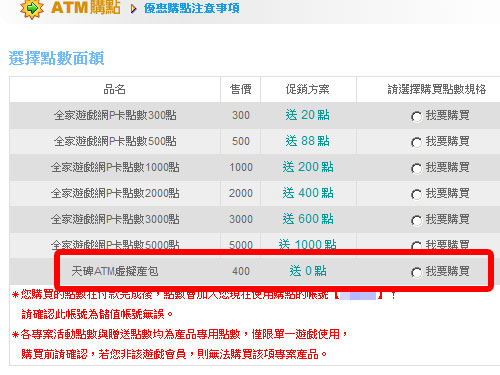Click the blue triangle before 優惠購點注意事項
The width and height of the screenshot is (500, 375).
click(134, 9)
